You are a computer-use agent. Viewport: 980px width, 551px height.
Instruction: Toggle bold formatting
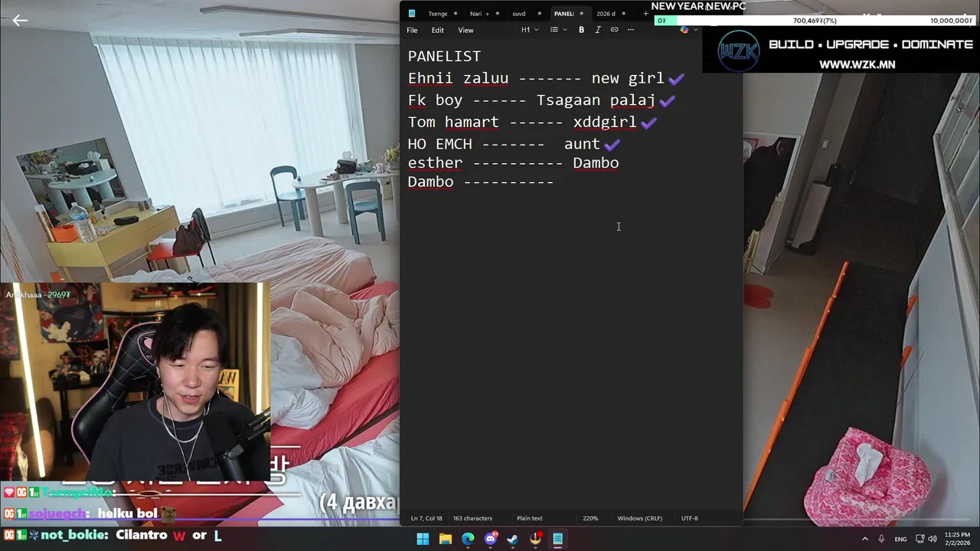point(581,30)
